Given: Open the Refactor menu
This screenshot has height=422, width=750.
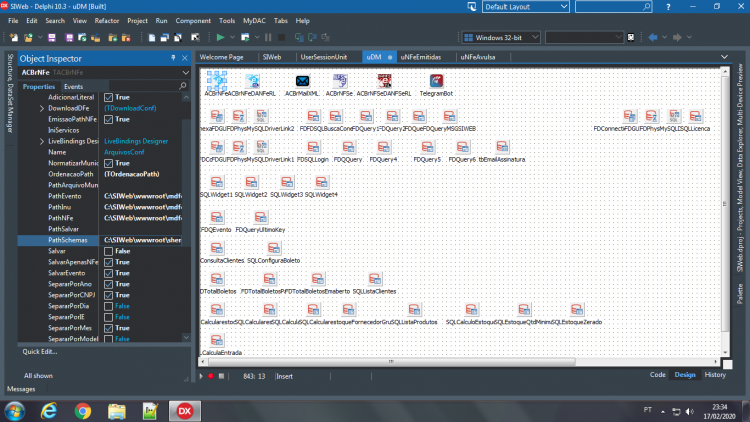Looking at the screenshot, I should [107, 21].
